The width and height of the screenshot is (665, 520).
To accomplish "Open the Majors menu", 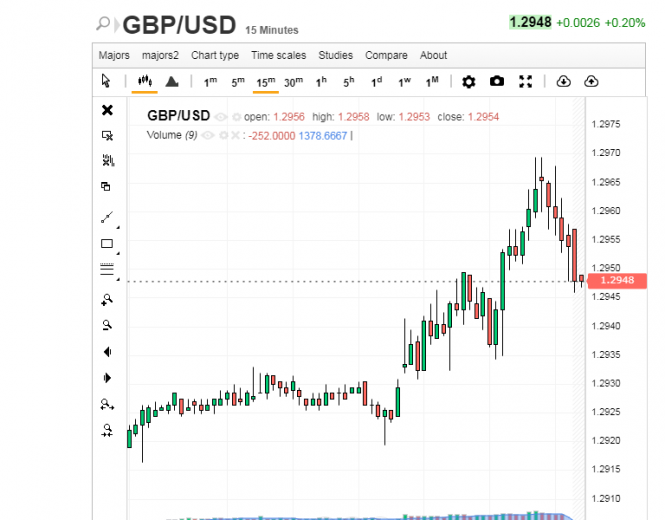I will (x=114, y=55).
